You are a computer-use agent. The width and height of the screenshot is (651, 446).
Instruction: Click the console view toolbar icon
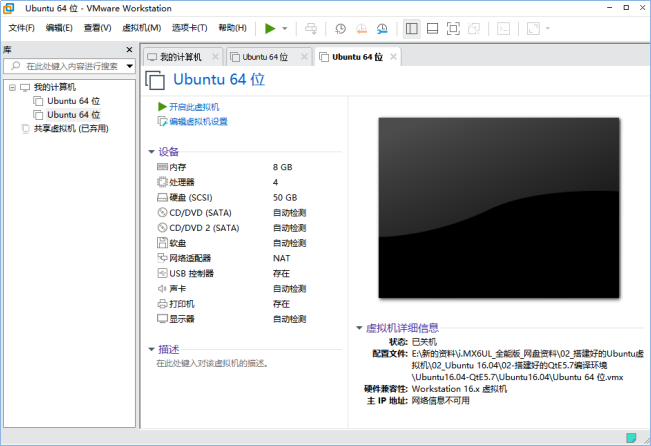(x=503, y=28)
